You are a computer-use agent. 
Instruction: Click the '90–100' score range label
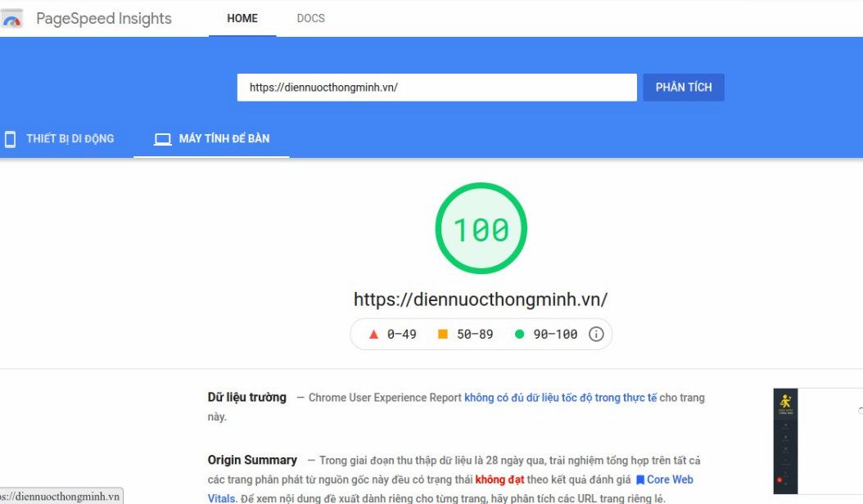555,334
